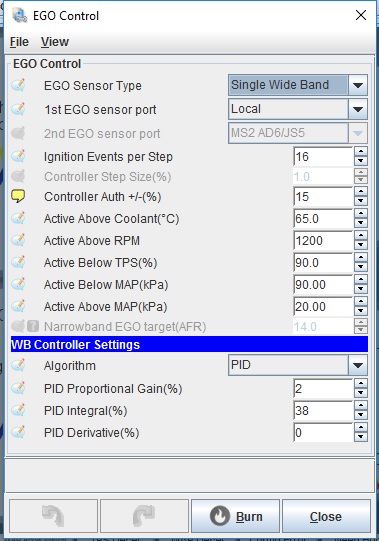Click the pencil icon beside Active Above RPM

click(x=18, y=240)
